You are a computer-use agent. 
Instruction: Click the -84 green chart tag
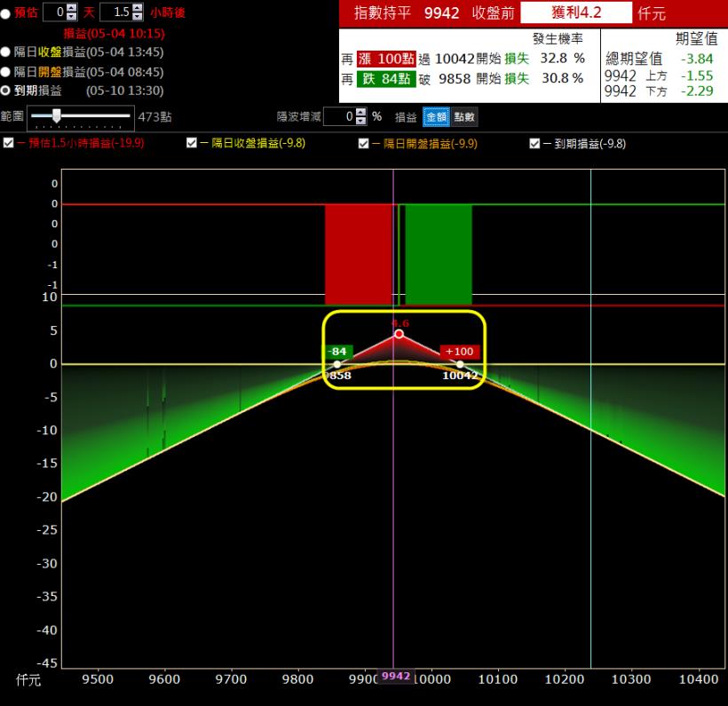338,352
